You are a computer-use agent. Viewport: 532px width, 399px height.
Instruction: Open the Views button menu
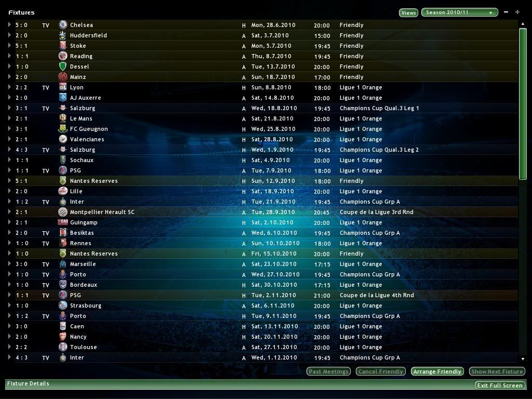click(x=408, y=12)
